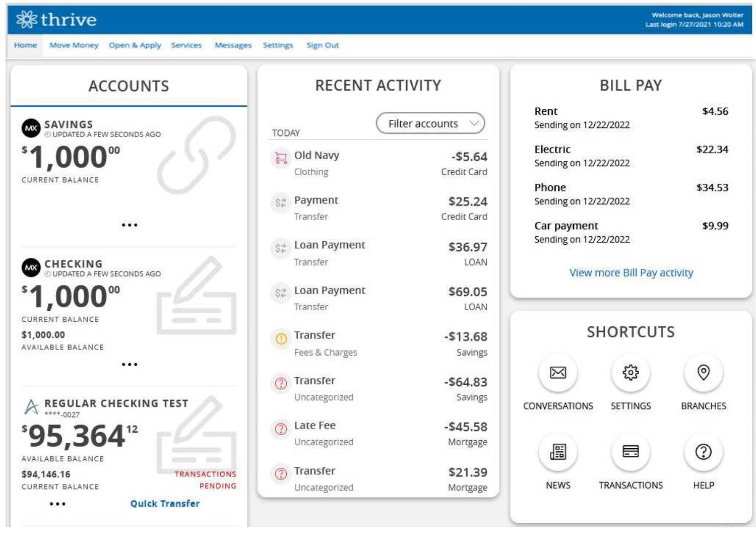
Task: Click the Late Fee uncategorized question icon
Action: click(281, 429)
